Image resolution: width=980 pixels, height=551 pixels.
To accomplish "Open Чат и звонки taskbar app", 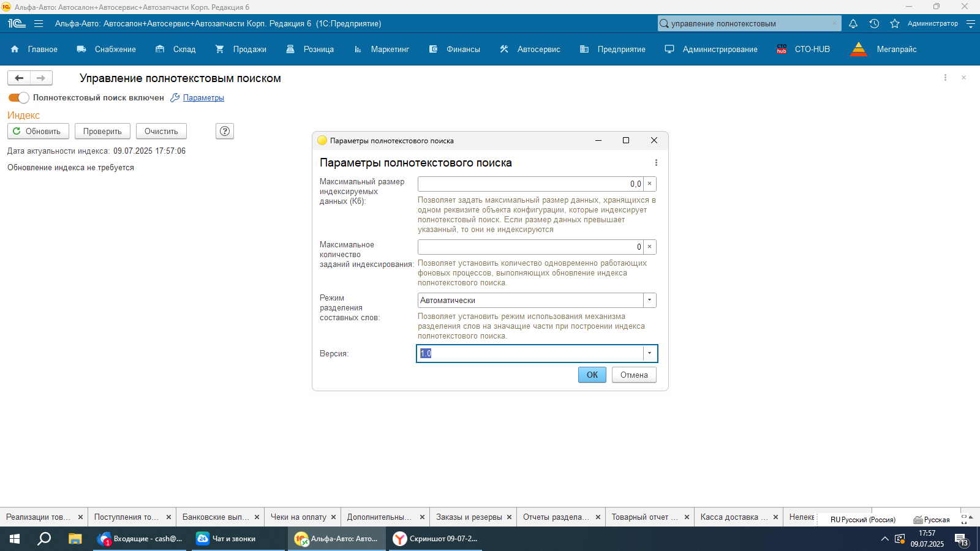I will (238, 539).
